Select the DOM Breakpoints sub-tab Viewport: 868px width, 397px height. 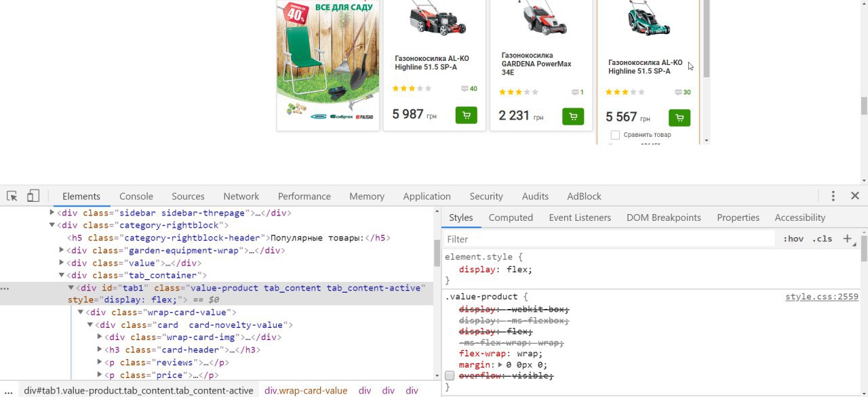(x=664, y=217)
